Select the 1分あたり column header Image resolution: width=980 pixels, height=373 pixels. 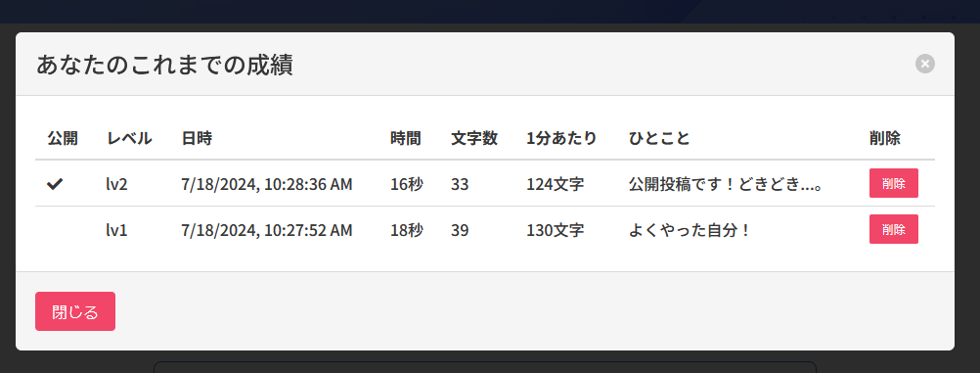click(x=561, y=138)
